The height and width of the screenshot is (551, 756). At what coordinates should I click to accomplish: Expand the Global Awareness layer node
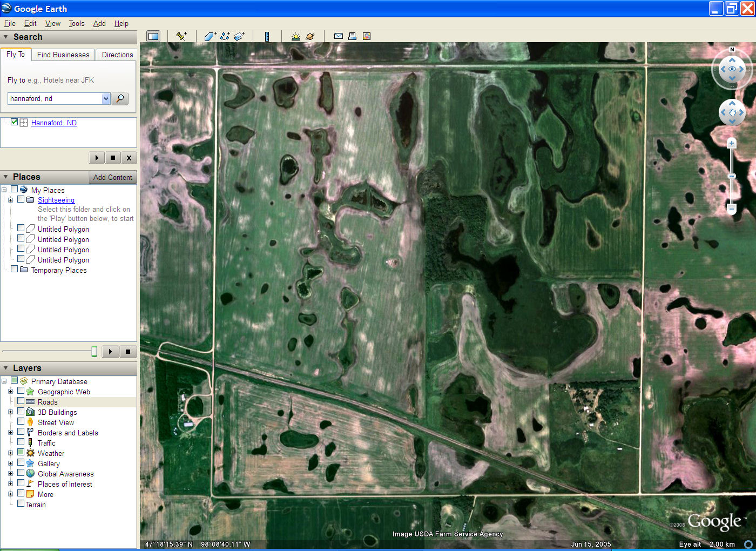click(10, 473)
